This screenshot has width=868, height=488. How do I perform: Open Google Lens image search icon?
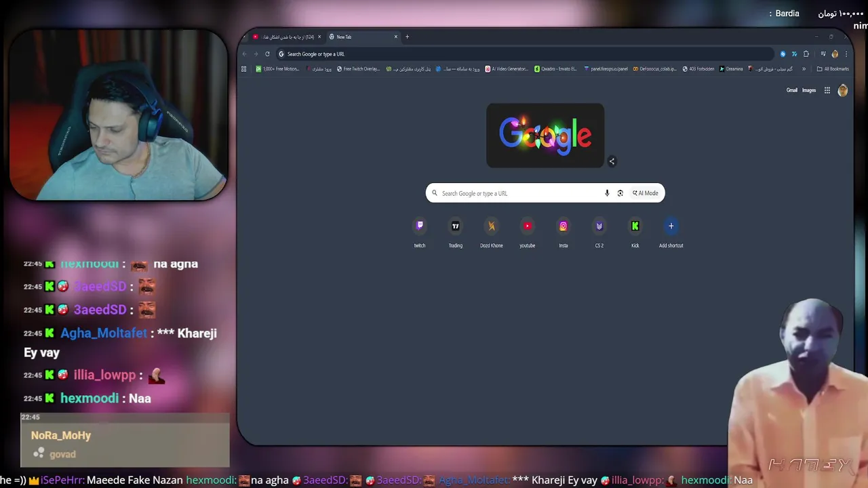[620, 193]
